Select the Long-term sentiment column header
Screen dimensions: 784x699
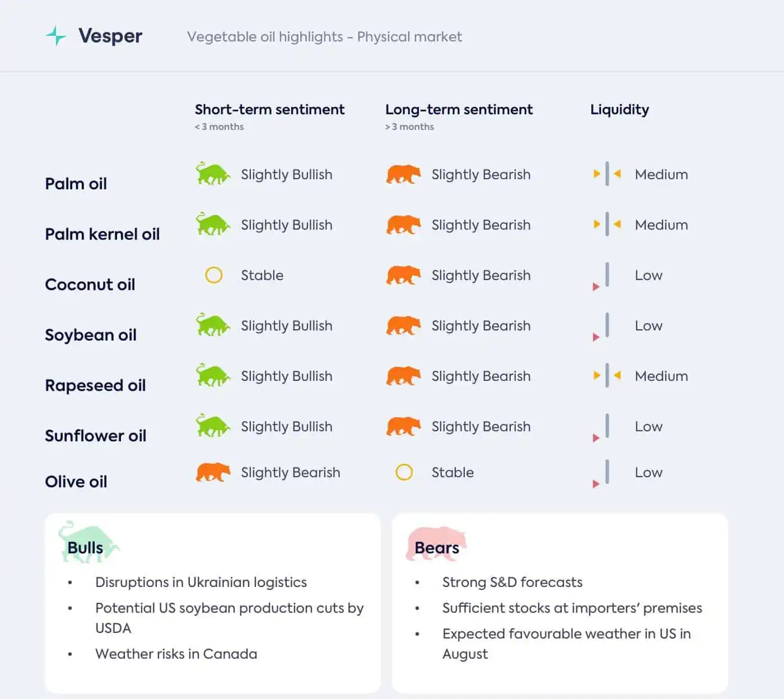coord(459,109)
